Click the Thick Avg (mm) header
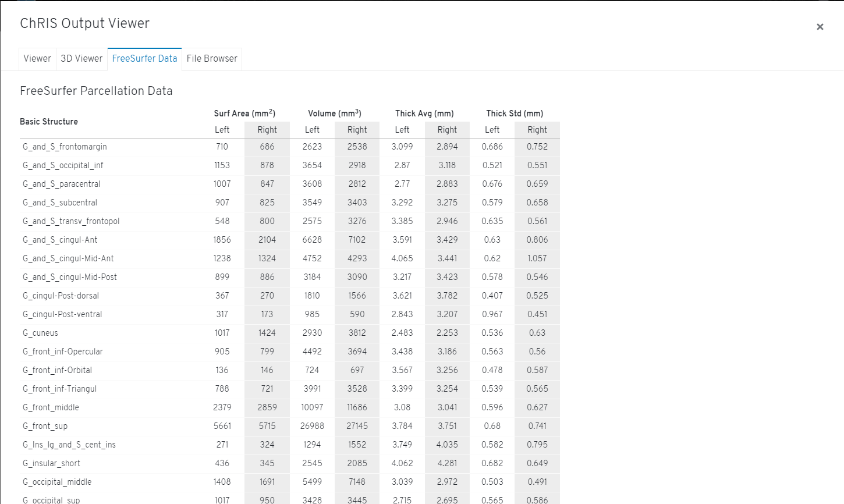The width and height of the screenshot is (844, 504). pos(424,113)
